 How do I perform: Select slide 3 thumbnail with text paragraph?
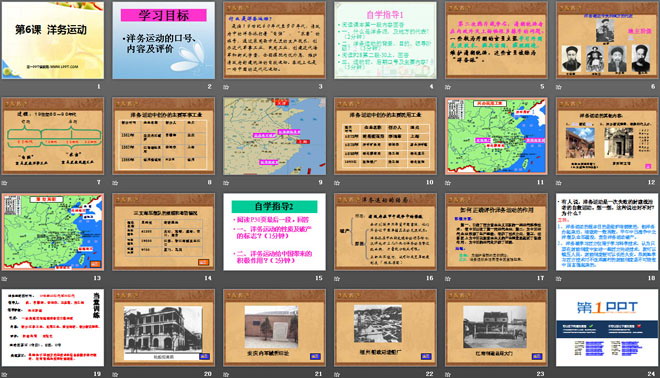(274, 40)
